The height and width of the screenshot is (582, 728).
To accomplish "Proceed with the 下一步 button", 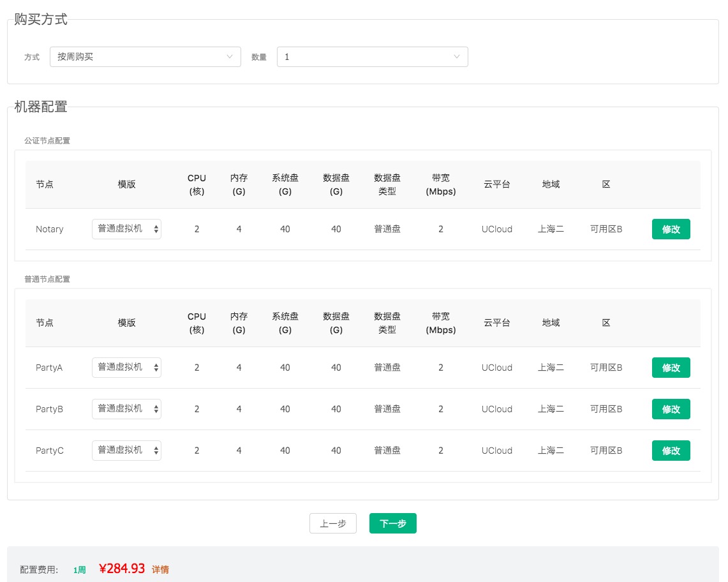I will pyautogui.click(x=393, y=523).
